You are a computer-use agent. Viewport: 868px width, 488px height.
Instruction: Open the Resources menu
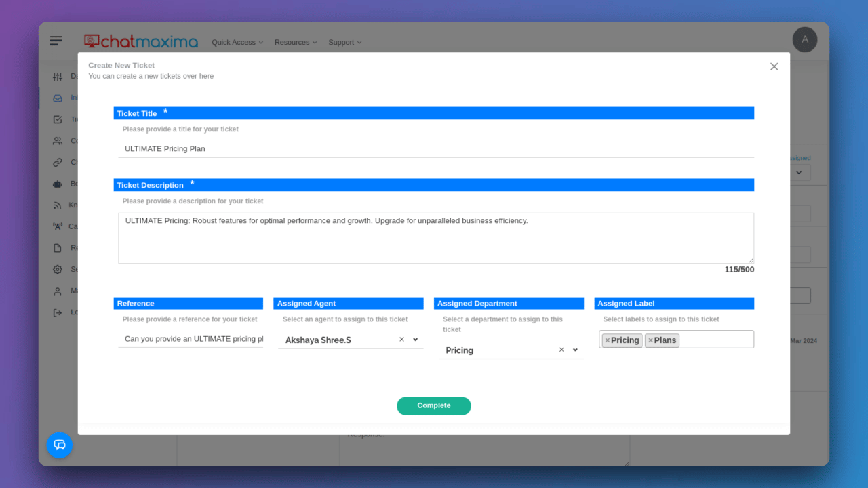point(296,42)
